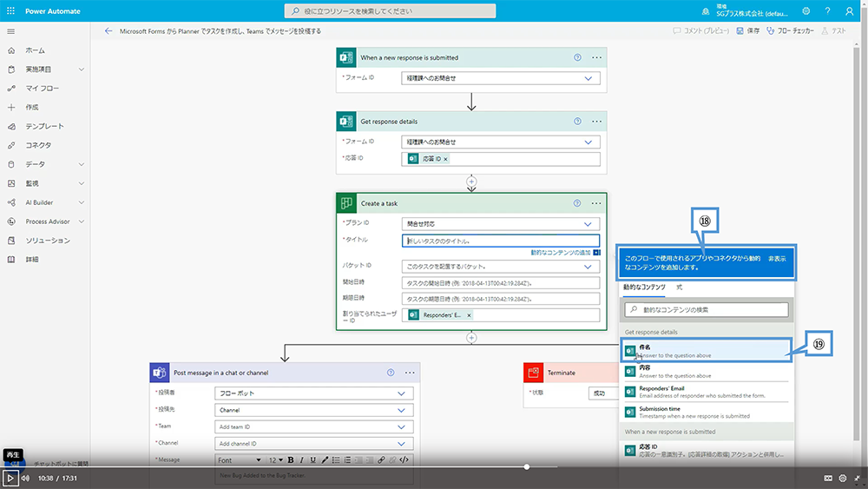868x489 pixels.
Task: Open フロー チェッカー
Action: (x=791, y=31)
